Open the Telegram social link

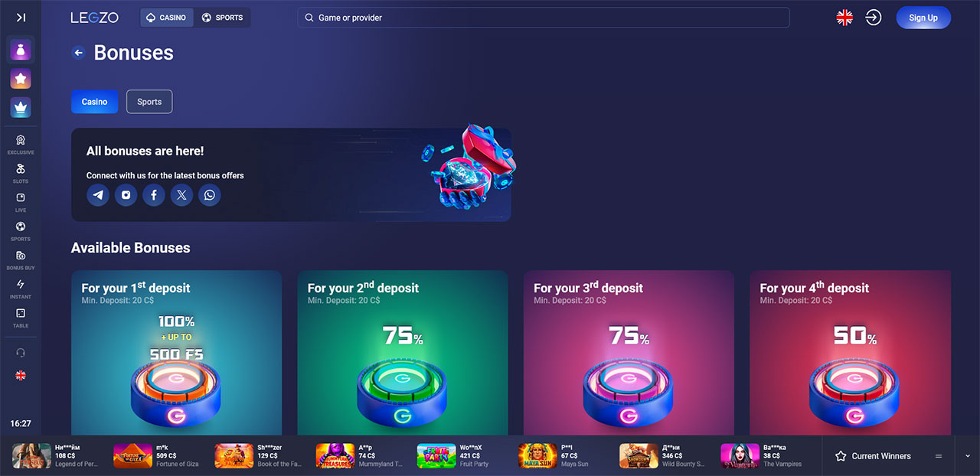[98, 195]
